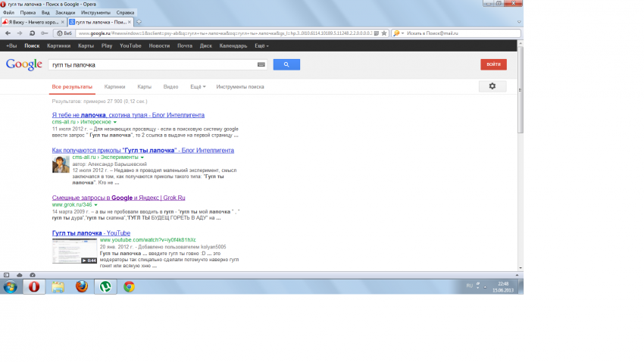Click the blue Google search button

[286, 65]
